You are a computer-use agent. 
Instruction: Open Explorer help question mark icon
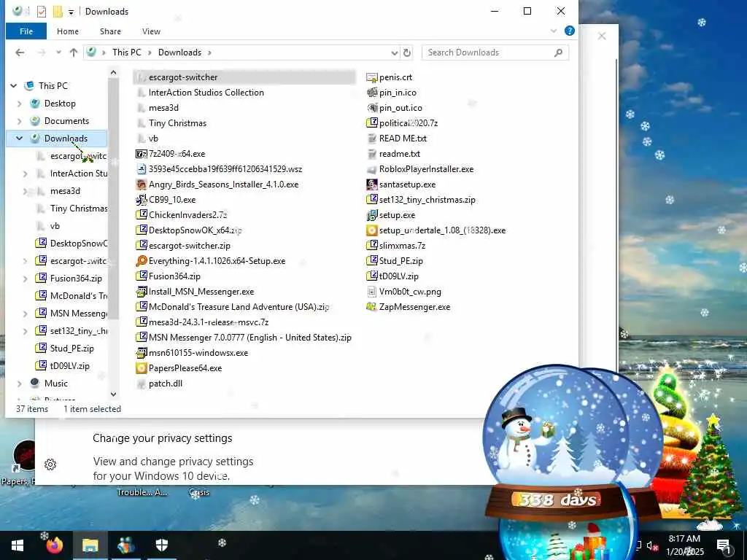[569, 31]
